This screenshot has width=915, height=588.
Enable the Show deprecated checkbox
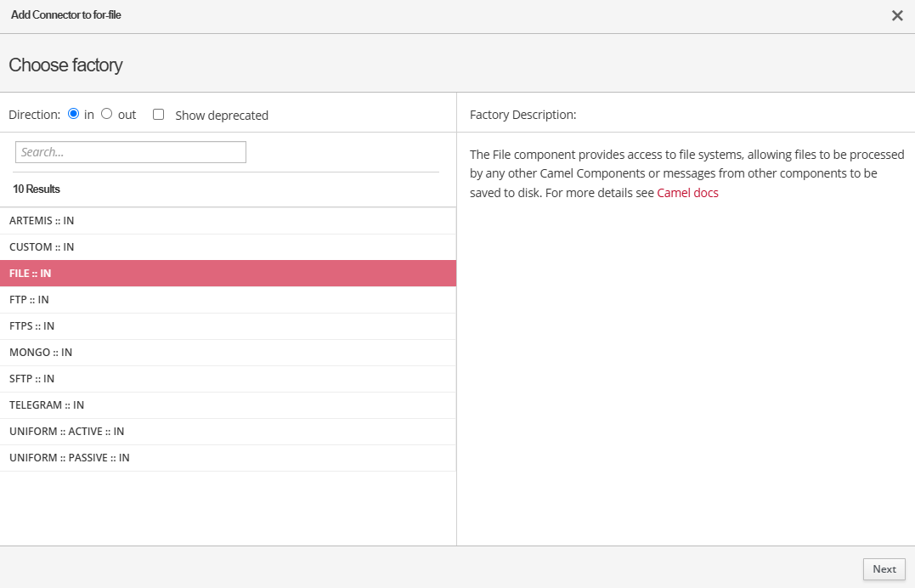coord(158,115)
